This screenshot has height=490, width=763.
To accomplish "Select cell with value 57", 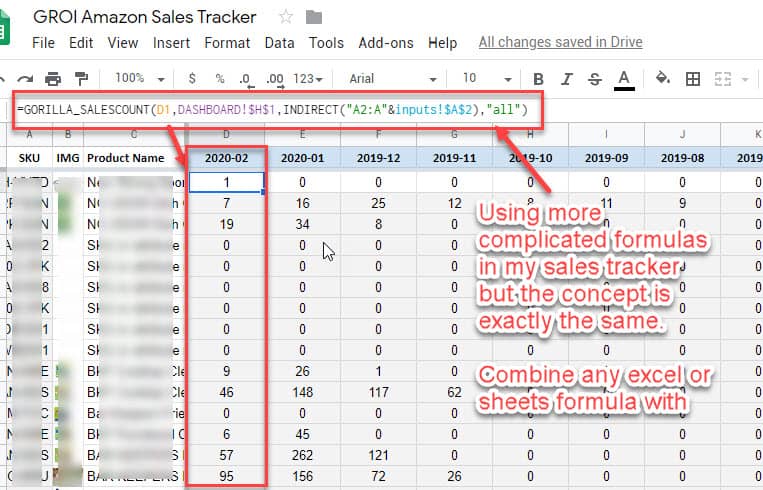I will (226, 455).
